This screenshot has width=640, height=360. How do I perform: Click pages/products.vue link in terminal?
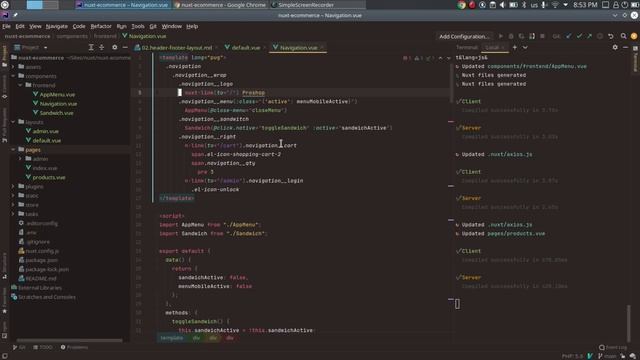click(516, 233)
